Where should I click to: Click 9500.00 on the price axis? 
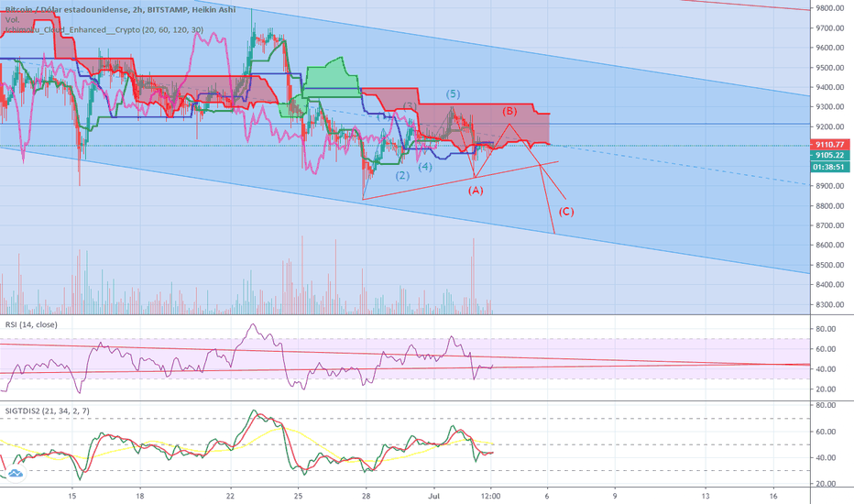pos(829,68)
